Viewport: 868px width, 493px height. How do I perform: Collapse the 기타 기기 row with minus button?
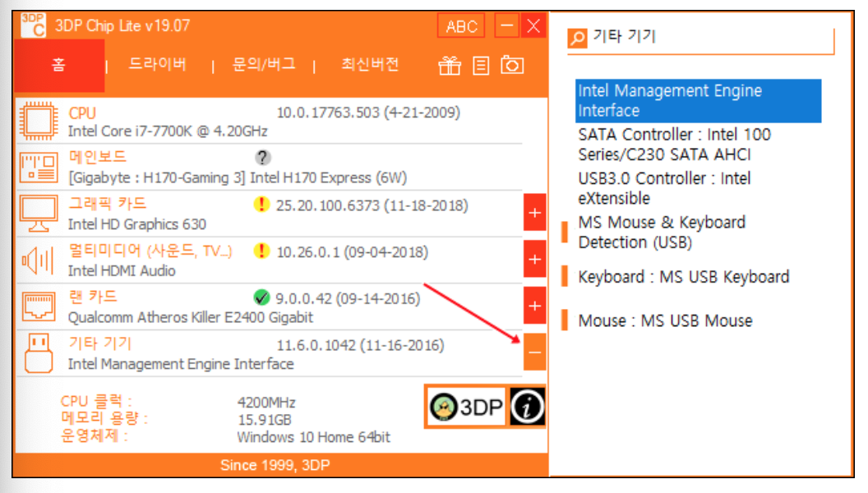[535, 352]
